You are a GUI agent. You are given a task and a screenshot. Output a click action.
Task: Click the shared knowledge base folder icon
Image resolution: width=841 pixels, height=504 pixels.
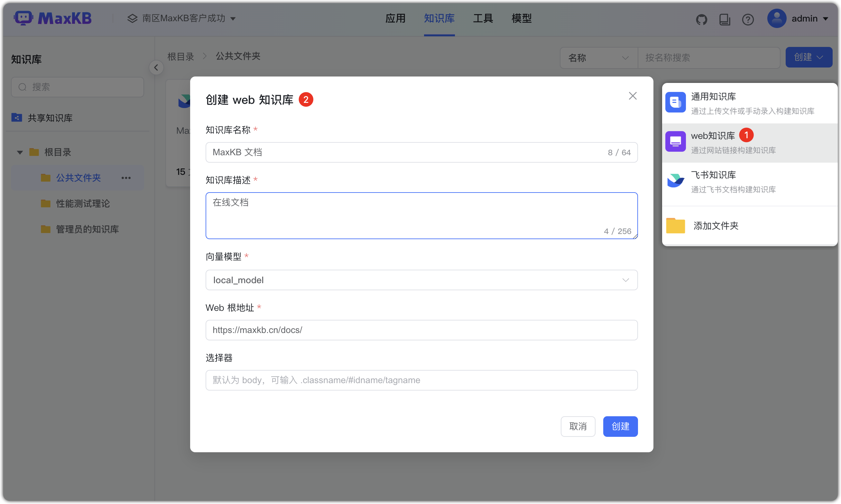pos(17,118)
